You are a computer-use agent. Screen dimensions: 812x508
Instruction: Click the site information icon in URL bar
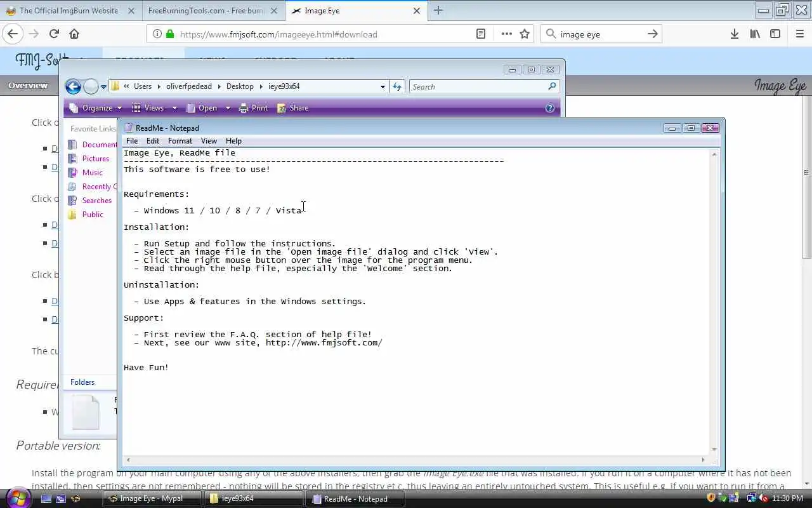156,34
